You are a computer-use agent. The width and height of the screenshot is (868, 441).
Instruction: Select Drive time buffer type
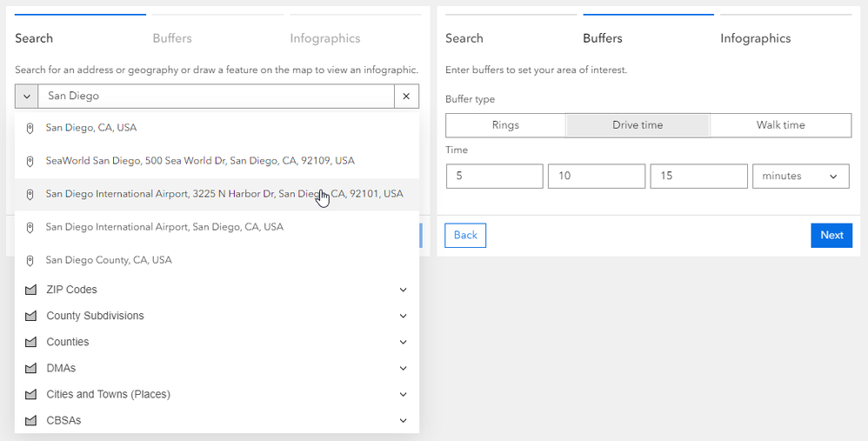[638, 125]
